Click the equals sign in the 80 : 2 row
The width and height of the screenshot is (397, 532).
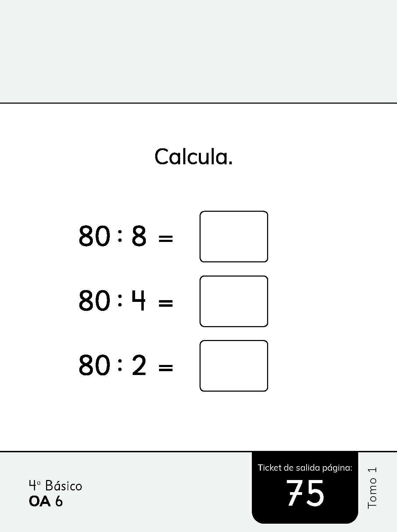coord(166,368)
